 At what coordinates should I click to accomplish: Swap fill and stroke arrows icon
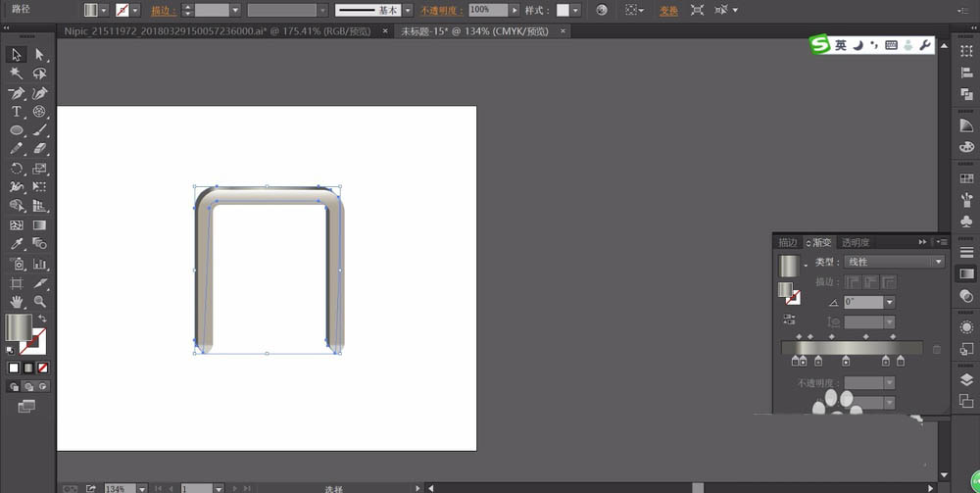click(x=42, y=319)
